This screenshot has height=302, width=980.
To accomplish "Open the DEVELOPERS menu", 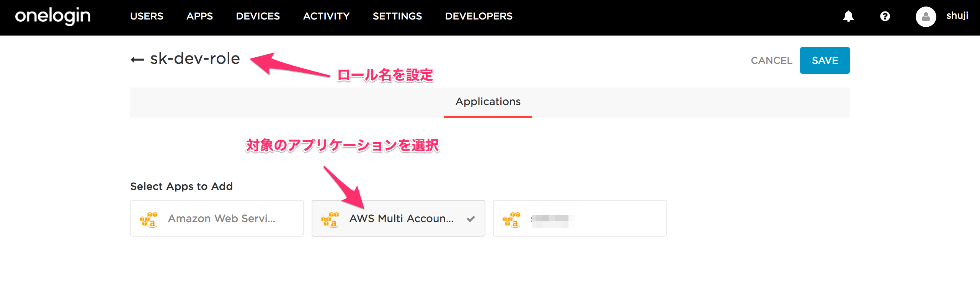I will (x=479, y=16).
